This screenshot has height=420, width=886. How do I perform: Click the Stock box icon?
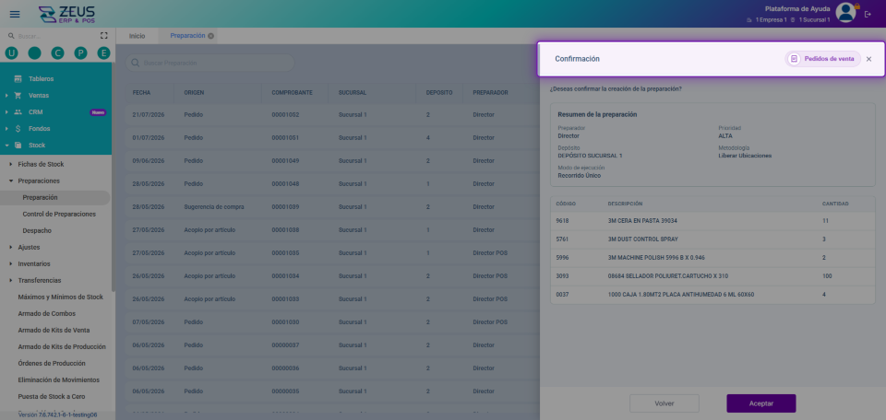click(x=18, y=145)
